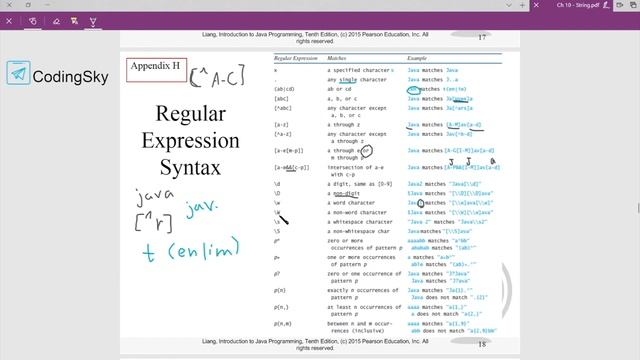
Task: Select the eraser tool
Action: tap(56, 21)
